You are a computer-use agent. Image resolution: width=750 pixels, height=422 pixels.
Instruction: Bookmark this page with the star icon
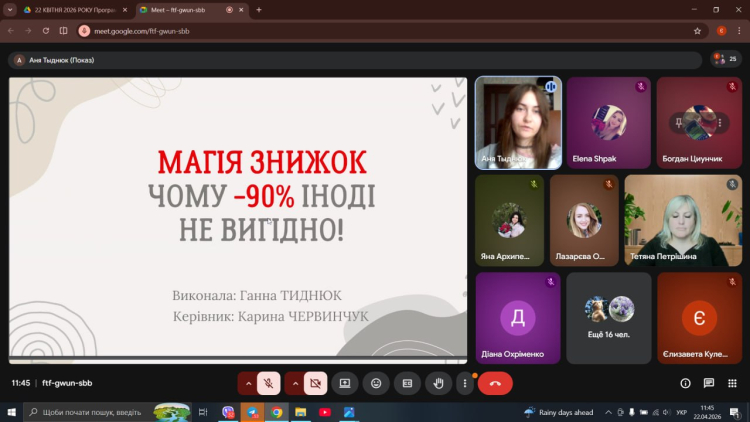click(x=697, y=31)
